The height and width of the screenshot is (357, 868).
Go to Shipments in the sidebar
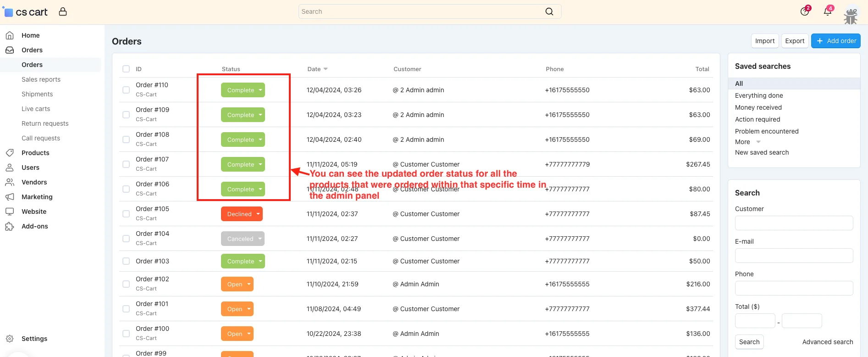pyautogui.click(x=37, y=94)
